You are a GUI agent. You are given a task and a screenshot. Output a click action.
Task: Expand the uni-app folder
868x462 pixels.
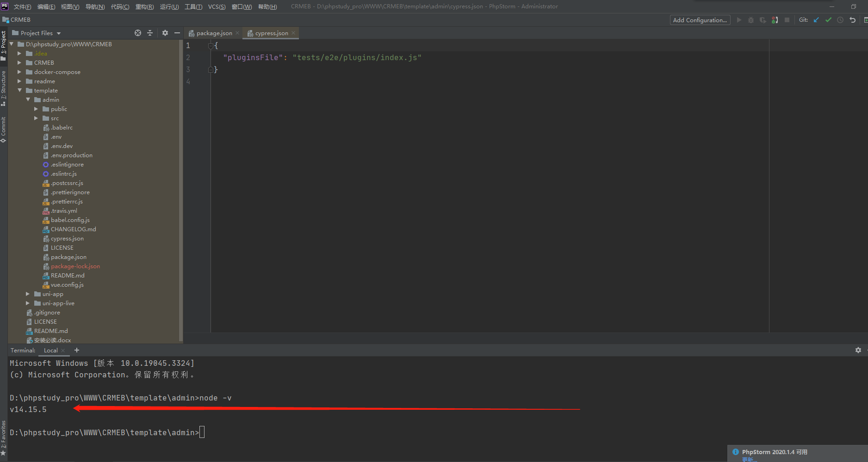point(28,294)
